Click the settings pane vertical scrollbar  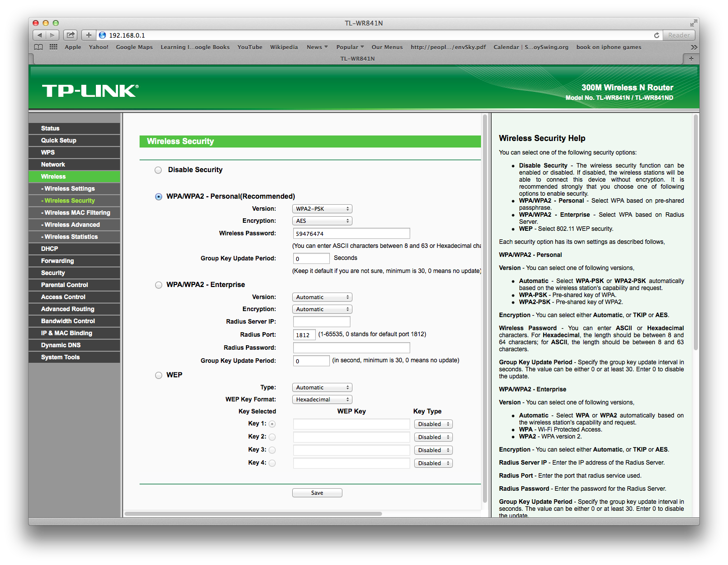pyautogui.click(x=485, y=308)
